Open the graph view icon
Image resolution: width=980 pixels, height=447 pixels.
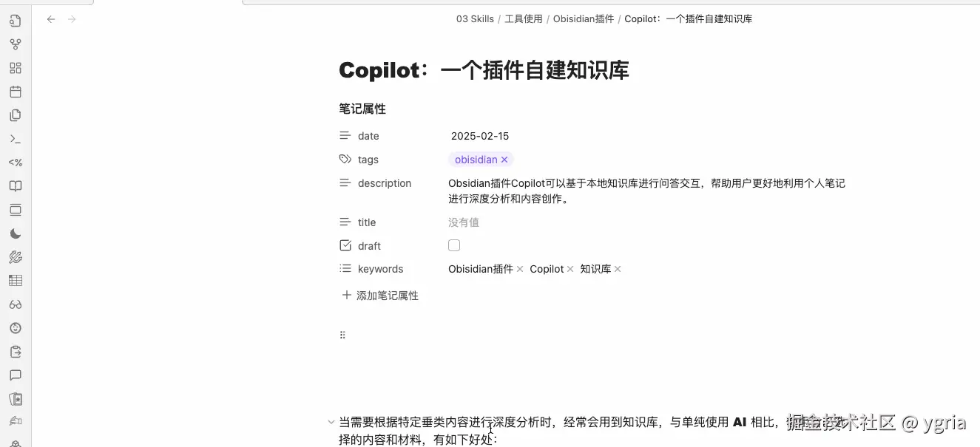(16, 44)
